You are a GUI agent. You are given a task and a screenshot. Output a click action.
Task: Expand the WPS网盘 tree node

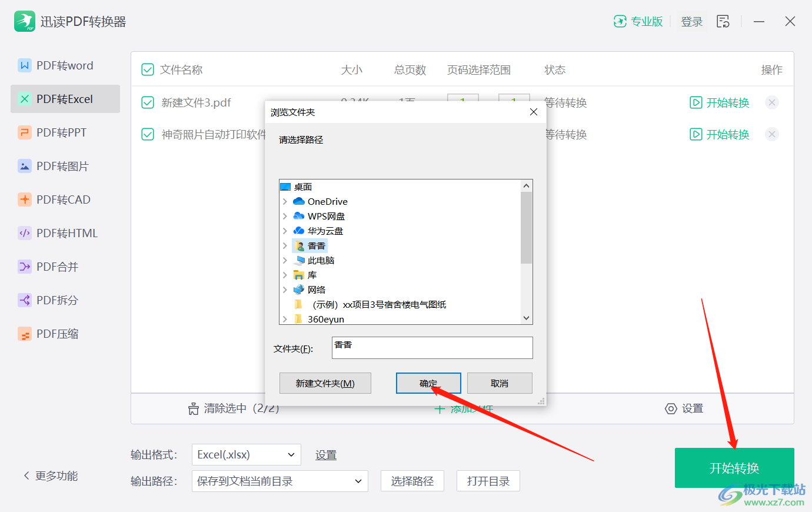(285, 216)
